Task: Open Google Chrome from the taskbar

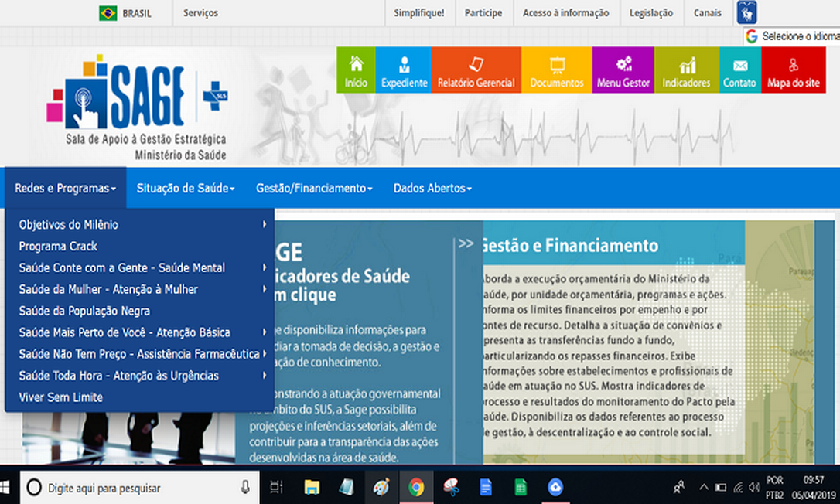Action: point(416,487)
